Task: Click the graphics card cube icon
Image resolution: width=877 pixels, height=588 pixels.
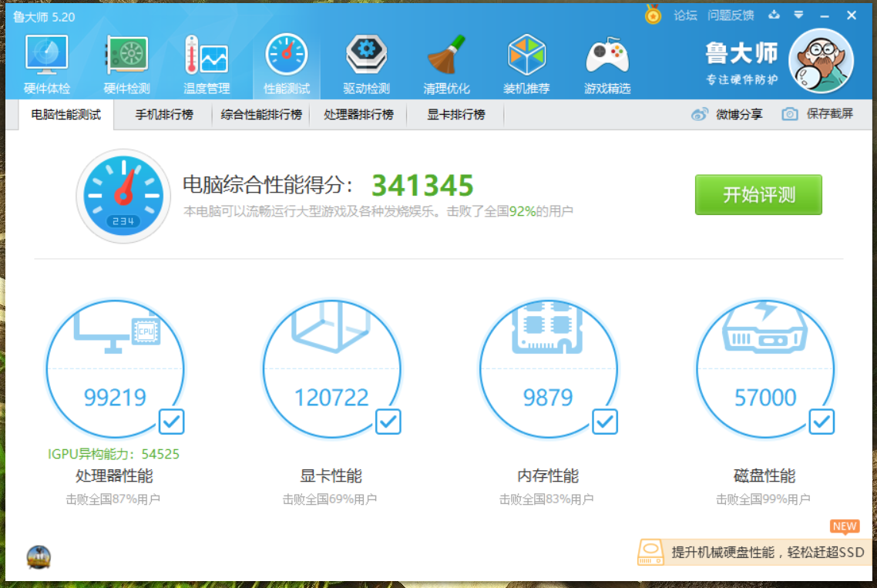Action: [331, 326]
